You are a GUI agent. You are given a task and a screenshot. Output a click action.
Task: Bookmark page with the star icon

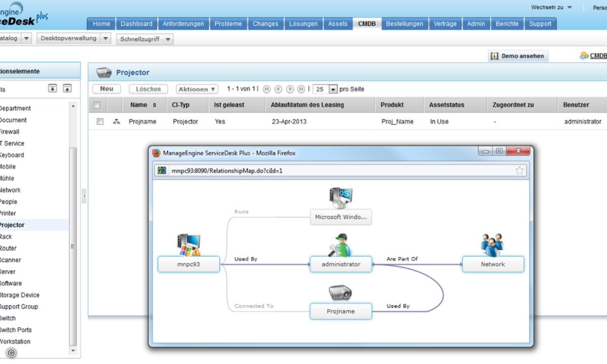pos(519,170)
